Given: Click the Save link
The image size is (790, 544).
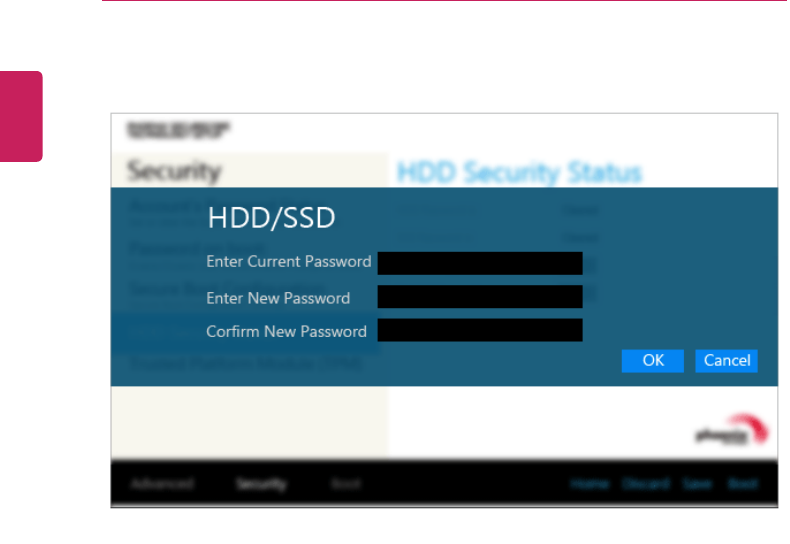Looking at the screenshot, I should pos(697,484).
